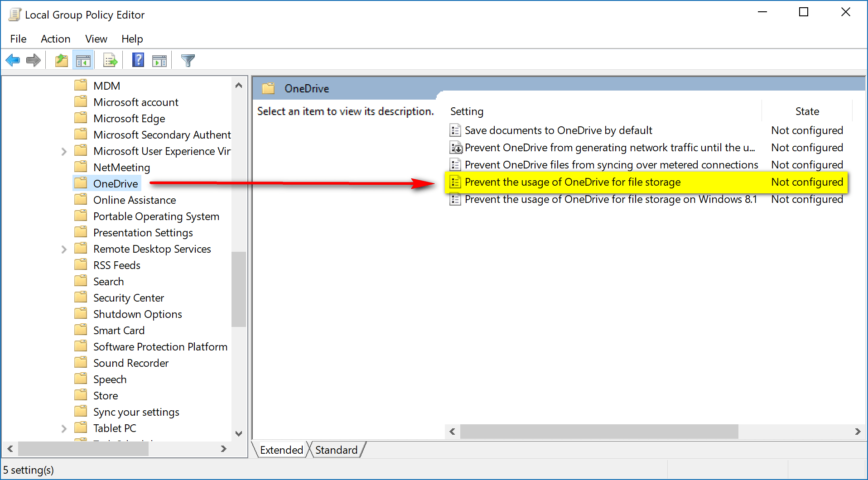Click the Search folder icon

(x=81, y=281)
